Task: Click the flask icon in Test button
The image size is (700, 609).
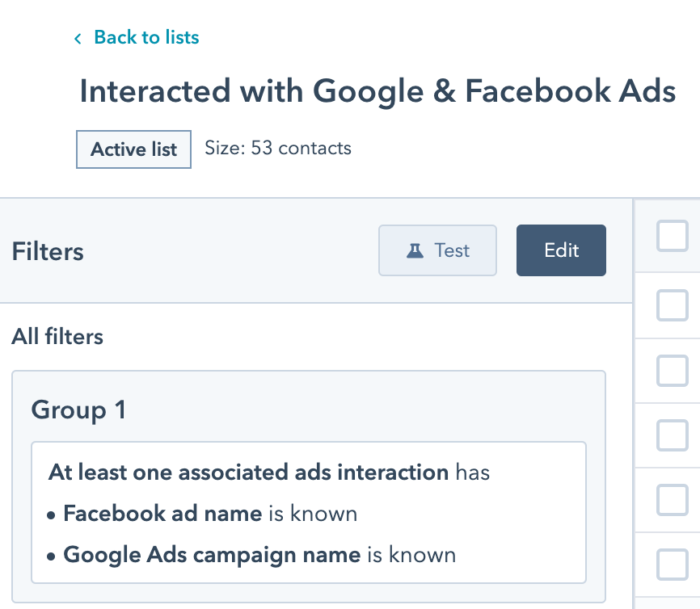Action: pos(415,250)
